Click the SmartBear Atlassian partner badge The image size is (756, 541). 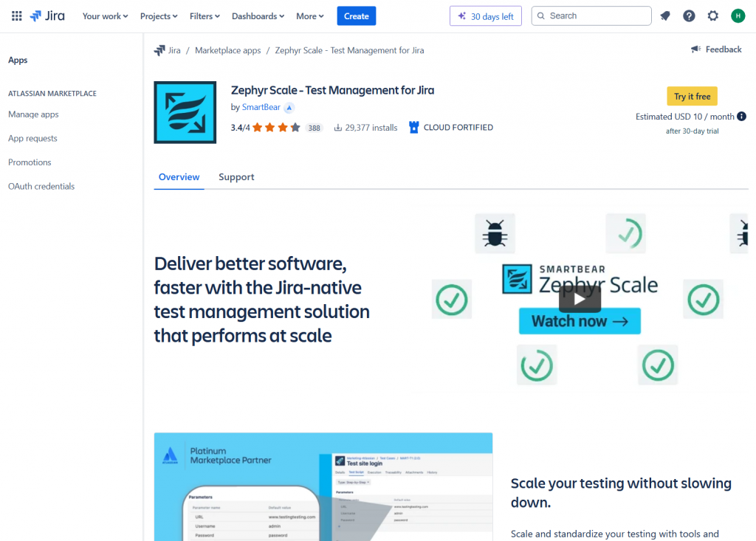[x=289, y=108]
